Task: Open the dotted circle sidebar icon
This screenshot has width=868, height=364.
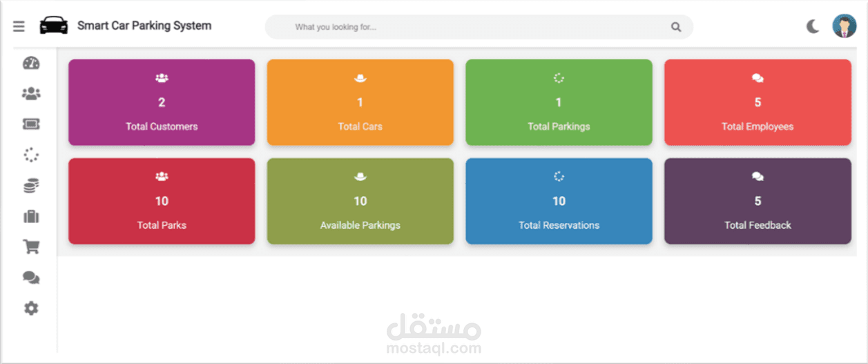Action: click(31, 155)
